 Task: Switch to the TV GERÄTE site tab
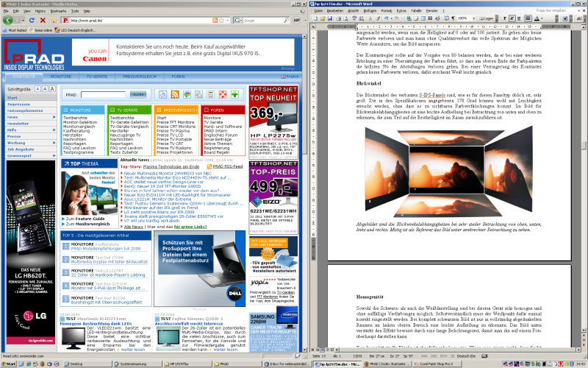click(x=97, y=77)
